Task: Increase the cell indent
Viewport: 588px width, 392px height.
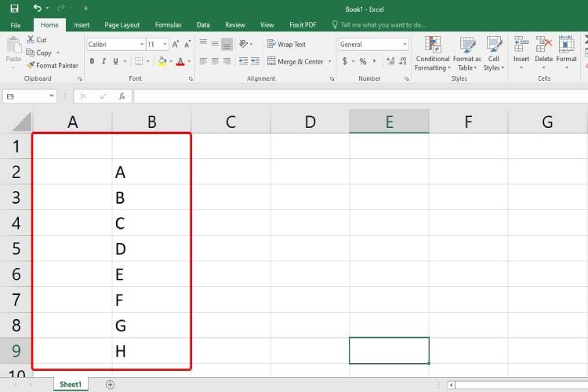Action: [x=255, y=61]
